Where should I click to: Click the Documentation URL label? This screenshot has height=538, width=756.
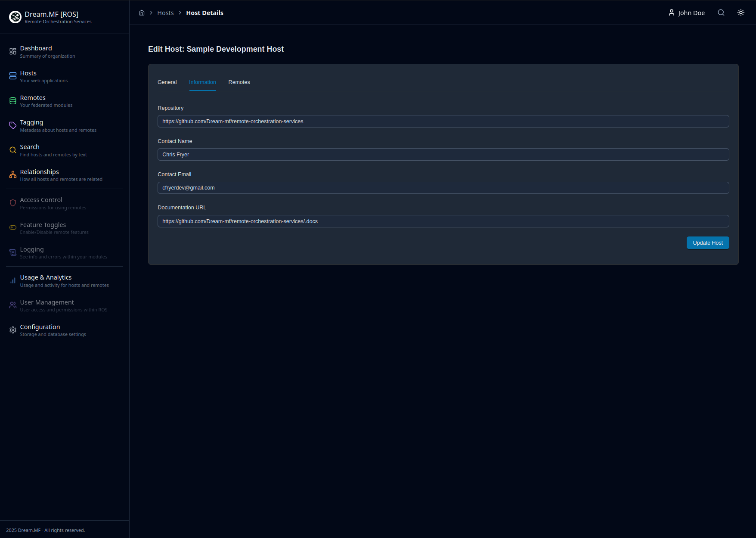pos(182,208)
